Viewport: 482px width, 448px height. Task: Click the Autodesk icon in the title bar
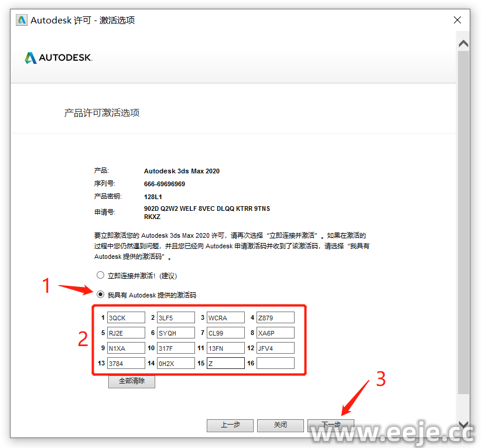(x=22, y=20)
